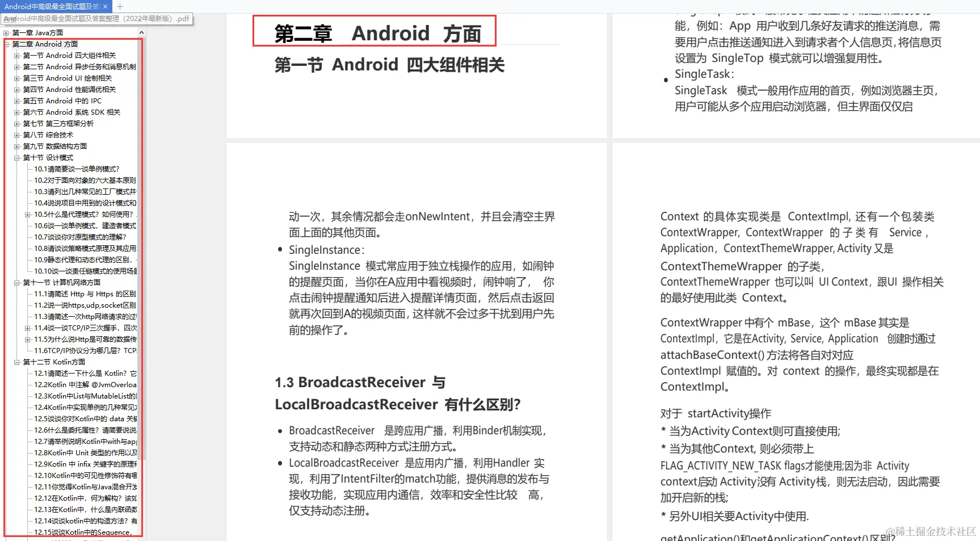This screenshot has width=980, height=541.
Task: Select the 12.1请简述一下什么是 Kotlin bookmark
Action: point(79,373)
